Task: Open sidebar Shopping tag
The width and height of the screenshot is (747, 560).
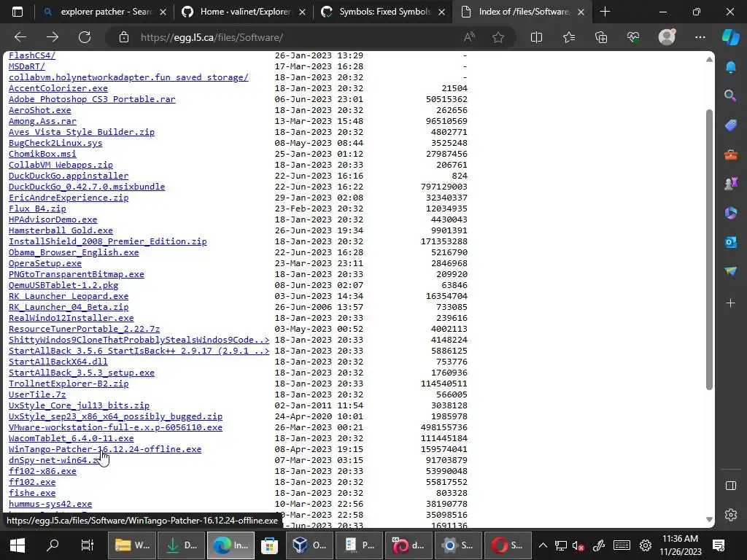Action: (x=731, y=125)
